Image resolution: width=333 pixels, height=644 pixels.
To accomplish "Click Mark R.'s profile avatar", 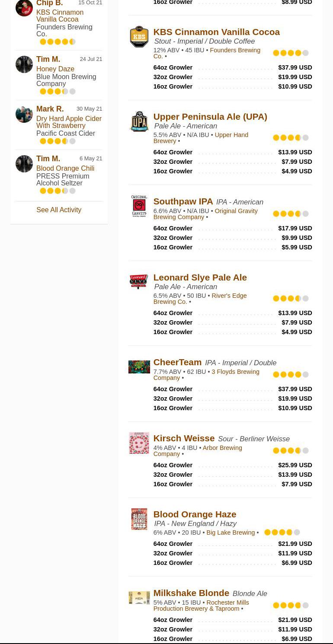I will (x=24, y=114).
